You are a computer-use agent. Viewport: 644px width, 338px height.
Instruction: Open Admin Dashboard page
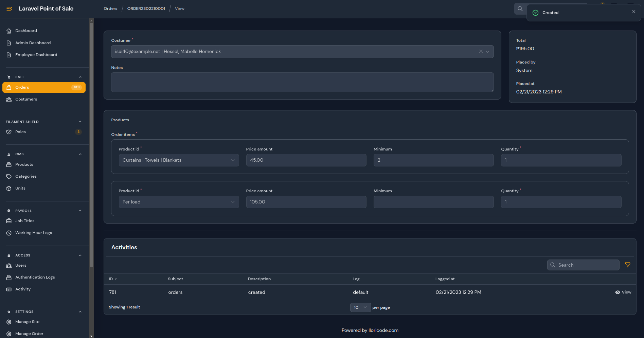33,43
